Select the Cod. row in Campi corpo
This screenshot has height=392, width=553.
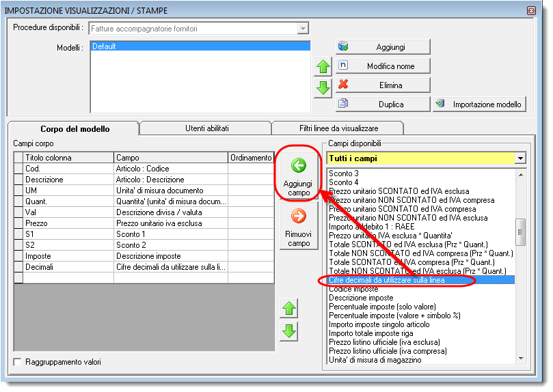144,169
